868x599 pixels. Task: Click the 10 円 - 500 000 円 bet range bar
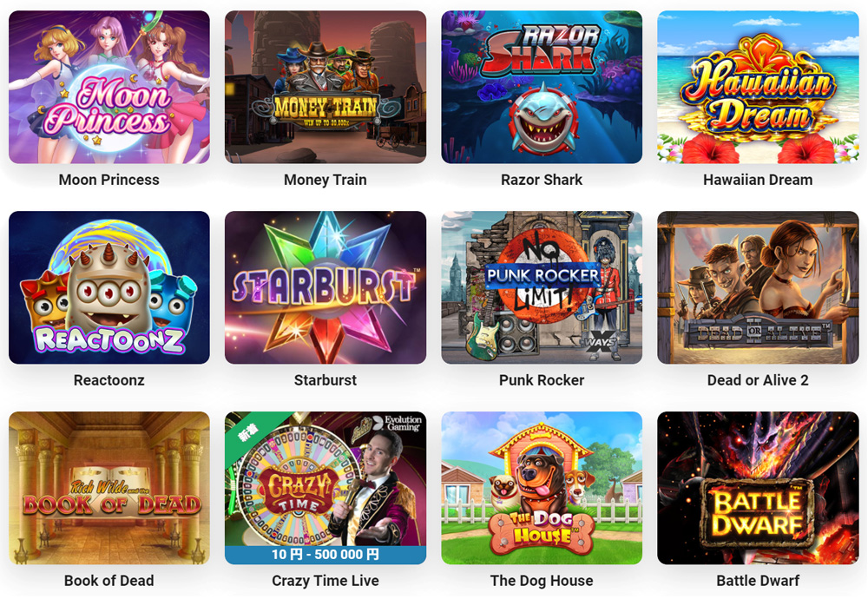(x=325, y=554)
